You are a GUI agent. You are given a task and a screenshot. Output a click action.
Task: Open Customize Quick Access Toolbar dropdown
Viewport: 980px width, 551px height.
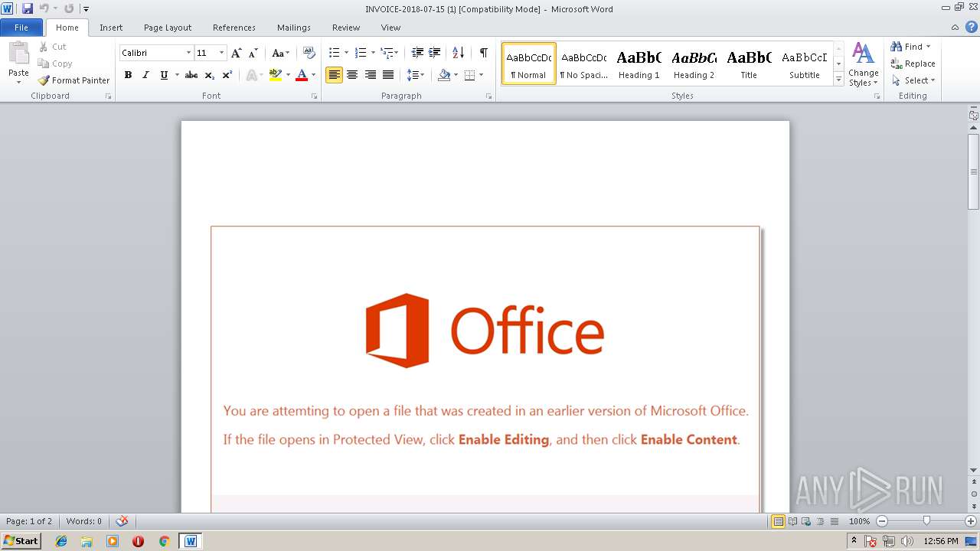tap(86, 9)
